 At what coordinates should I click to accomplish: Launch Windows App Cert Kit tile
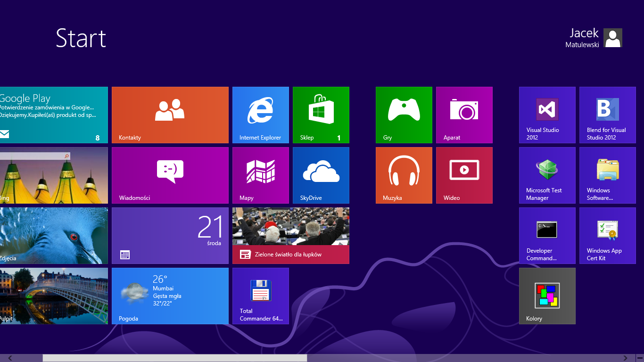click(608, 236)
